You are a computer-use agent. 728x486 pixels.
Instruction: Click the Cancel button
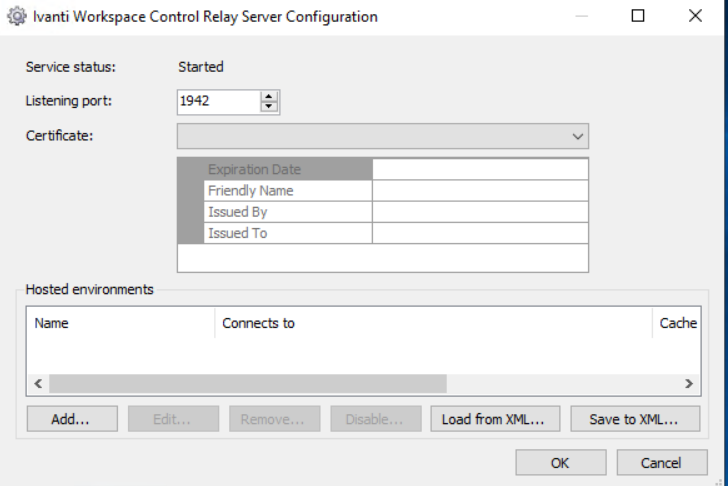[662, 463]
